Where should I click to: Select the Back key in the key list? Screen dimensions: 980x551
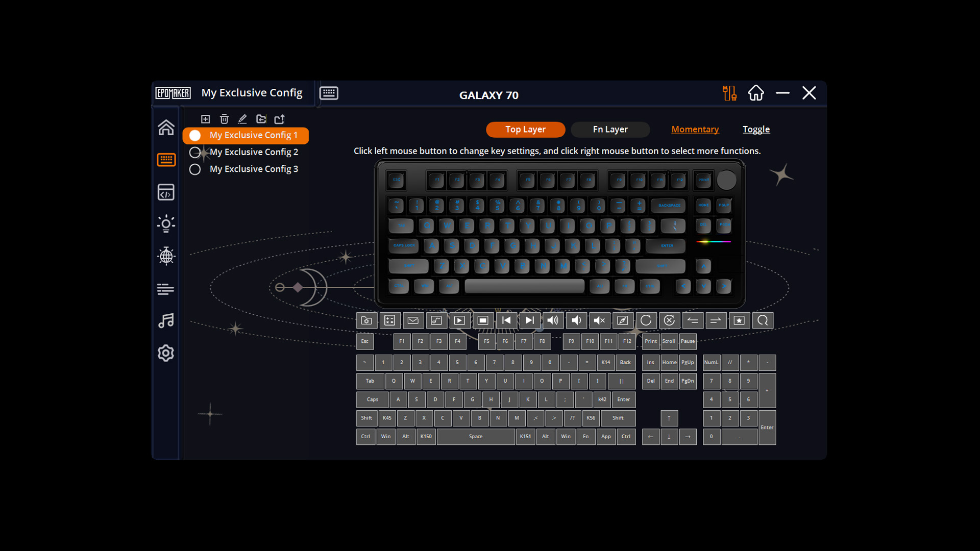pos(625,363)
